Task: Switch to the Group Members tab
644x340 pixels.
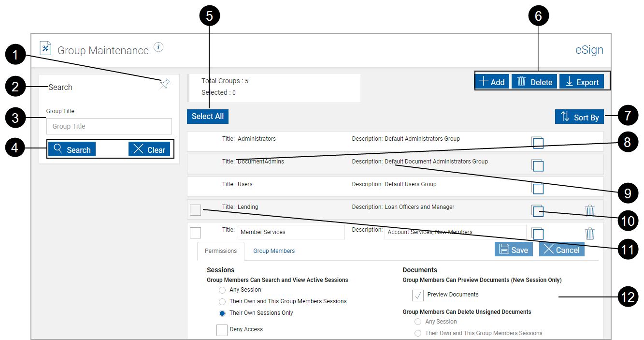Action: 274,251
